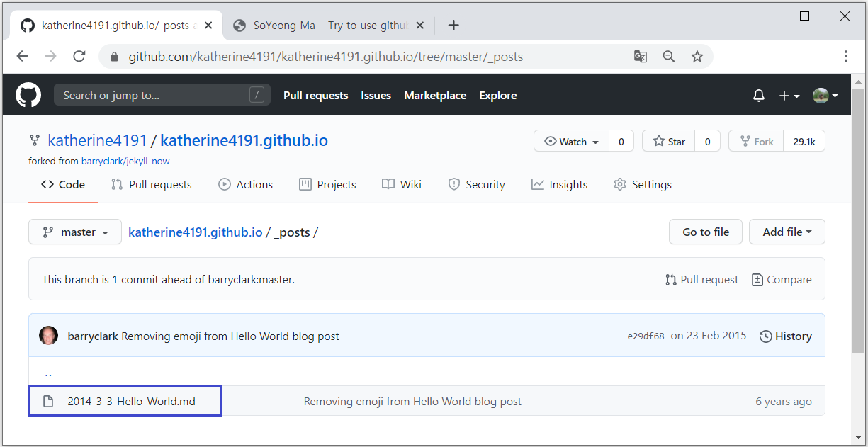Go to Marketplace
This screenshot has width=868, height=447.
click(435, 95)
